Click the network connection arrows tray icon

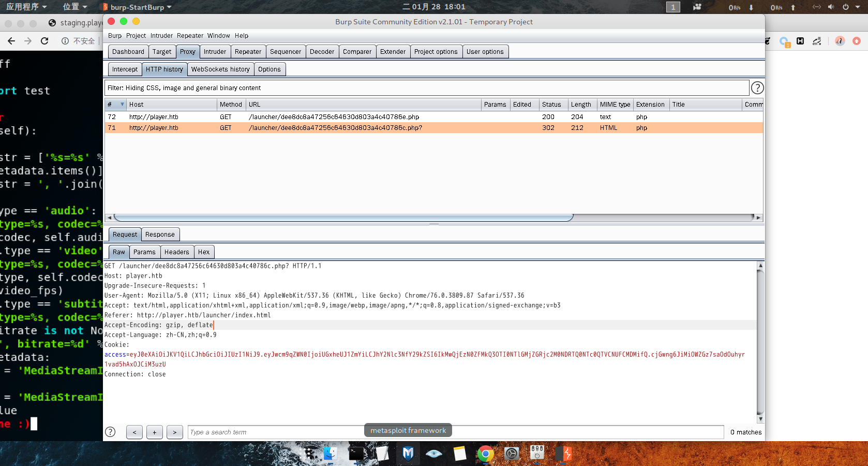click(x=817, y=7)
